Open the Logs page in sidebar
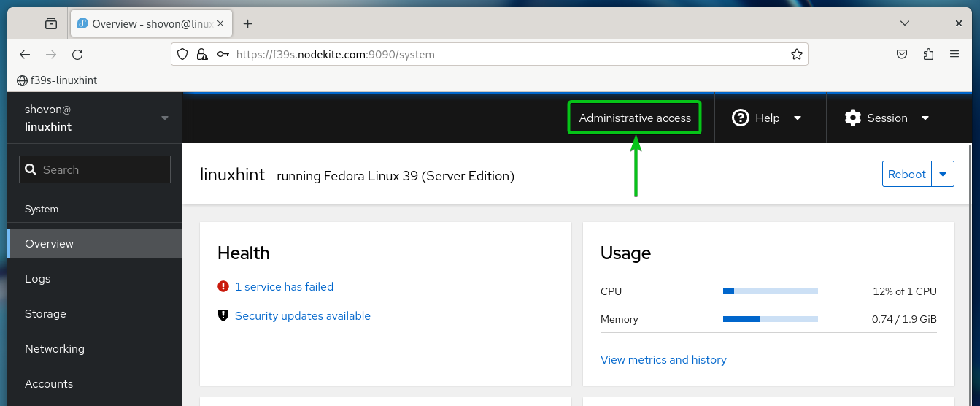 click(95, 278)
